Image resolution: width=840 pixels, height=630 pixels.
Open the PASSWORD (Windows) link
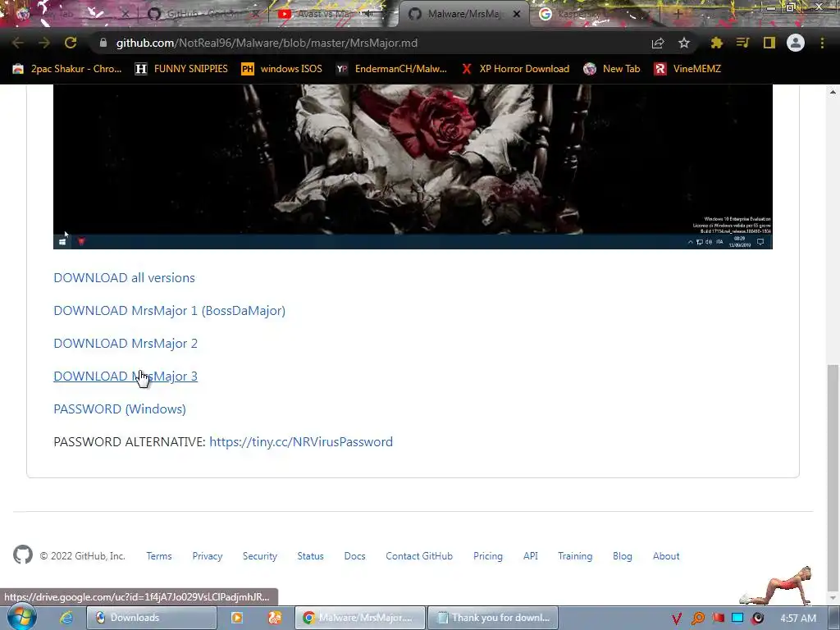[x=120, y=409]
